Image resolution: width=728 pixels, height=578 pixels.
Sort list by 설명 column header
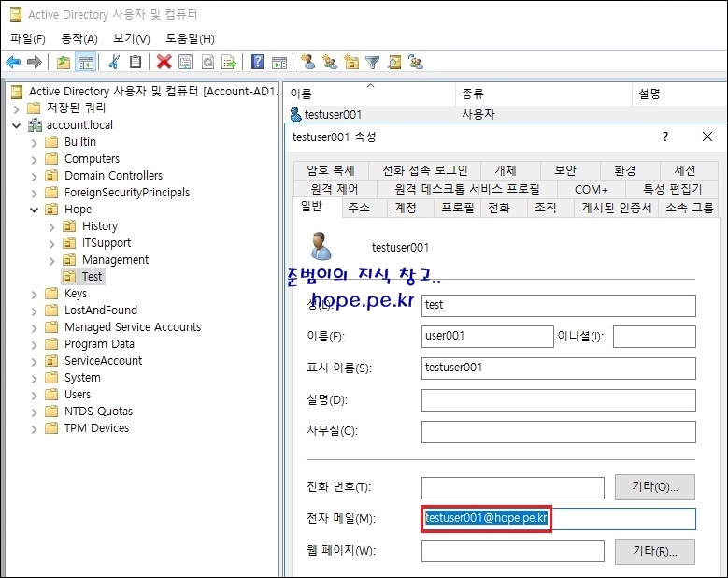(x=679, y=94)
